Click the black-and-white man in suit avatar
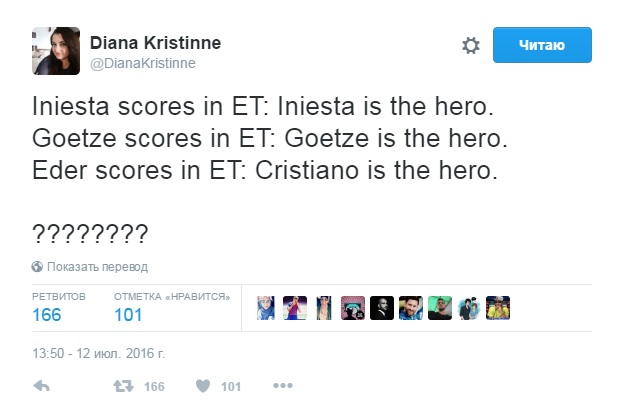Image resolution: width=625 pixels, height=408 pixels. pyautogui.click(x=382, y=308)
